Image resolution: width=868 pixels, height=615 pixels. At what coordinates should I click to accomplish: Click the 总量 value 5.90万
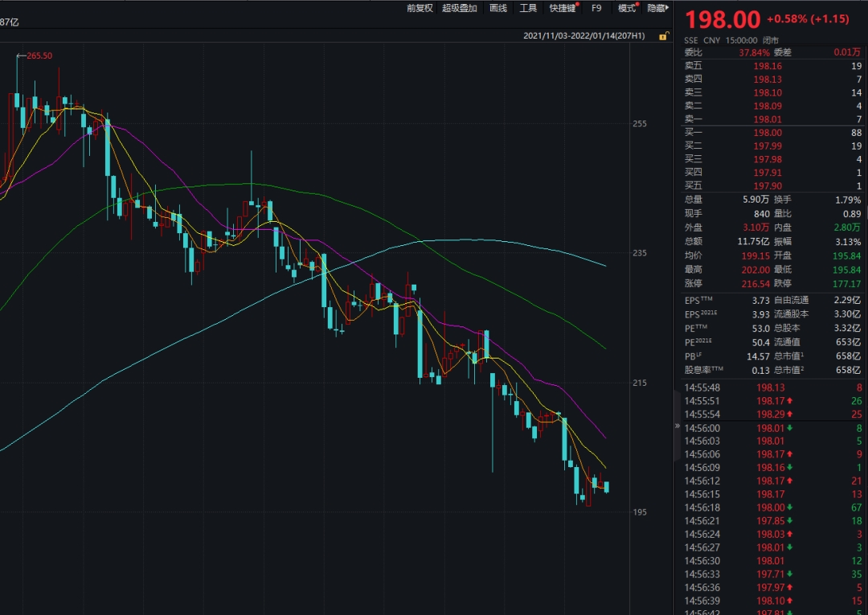[755, 199]
